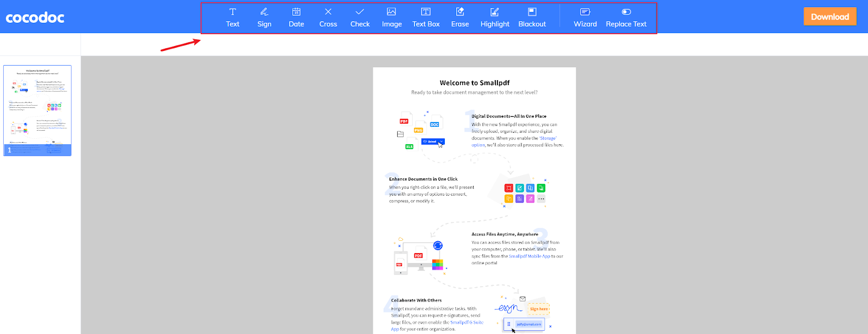
Task: Open Smallpdf Mobile App link in document
Action: (529, 256)
